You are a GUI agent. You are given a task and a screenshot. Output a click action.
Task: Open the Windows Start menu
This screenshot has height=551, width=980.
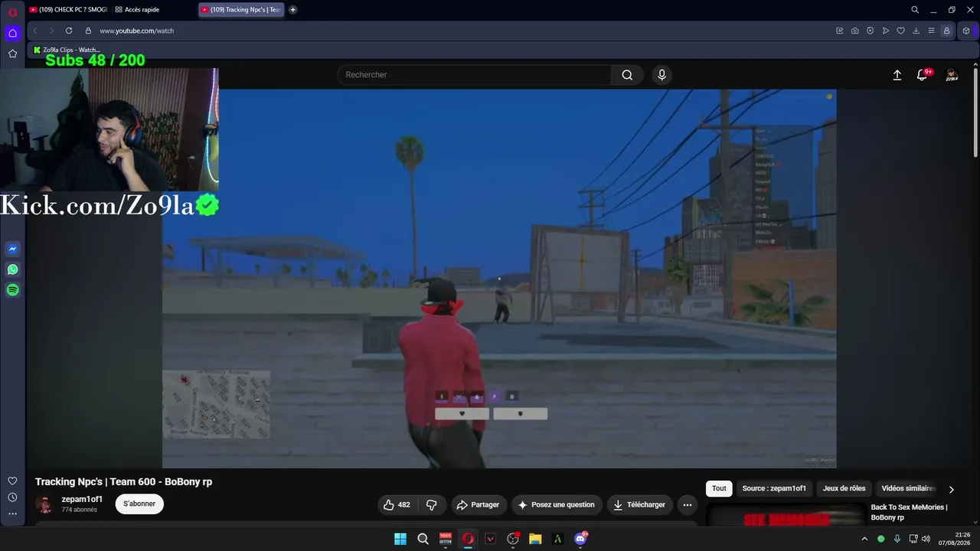click(400, 539)
